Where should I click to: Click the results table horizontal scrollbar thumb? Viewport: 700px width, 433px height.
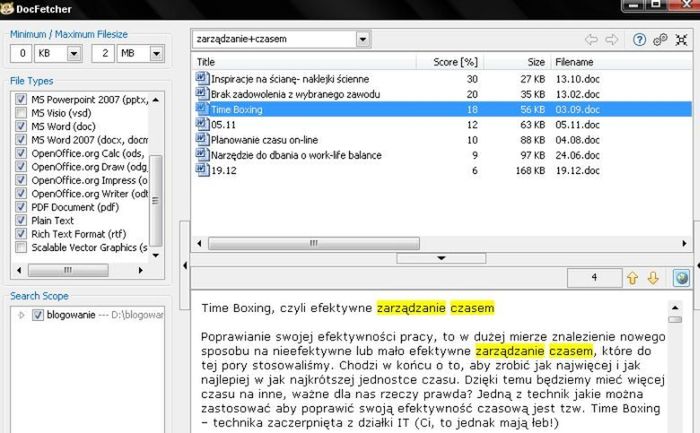click(314, 243)
